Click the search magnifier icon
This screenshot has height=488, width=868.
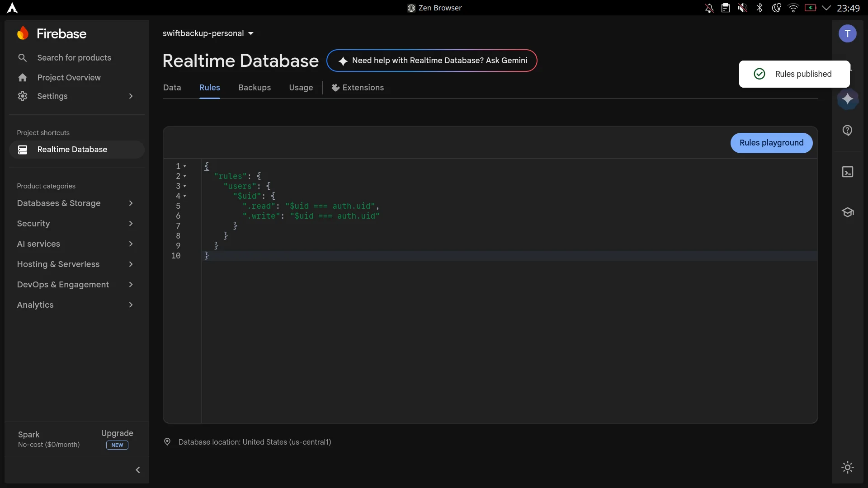(23, 58)
